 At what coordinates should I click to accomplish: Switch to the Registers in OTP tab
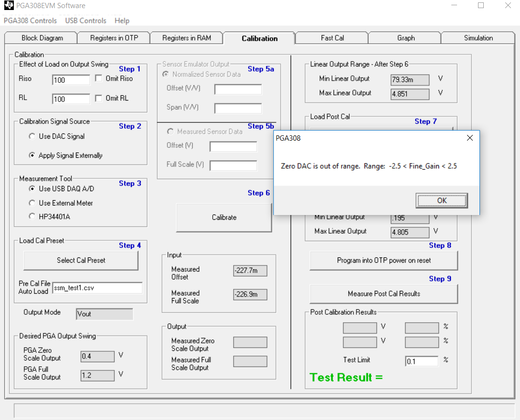[114, 38]
